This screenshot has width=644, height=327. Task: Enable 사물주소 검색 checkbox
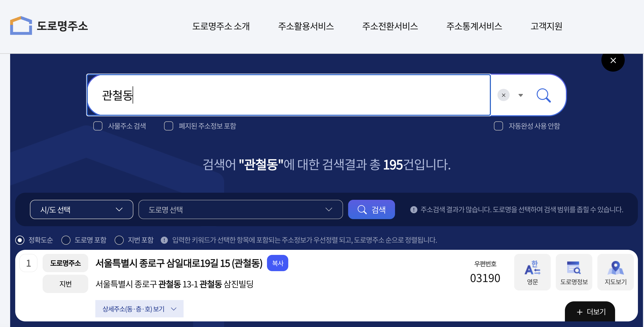[x=98, y=126]
